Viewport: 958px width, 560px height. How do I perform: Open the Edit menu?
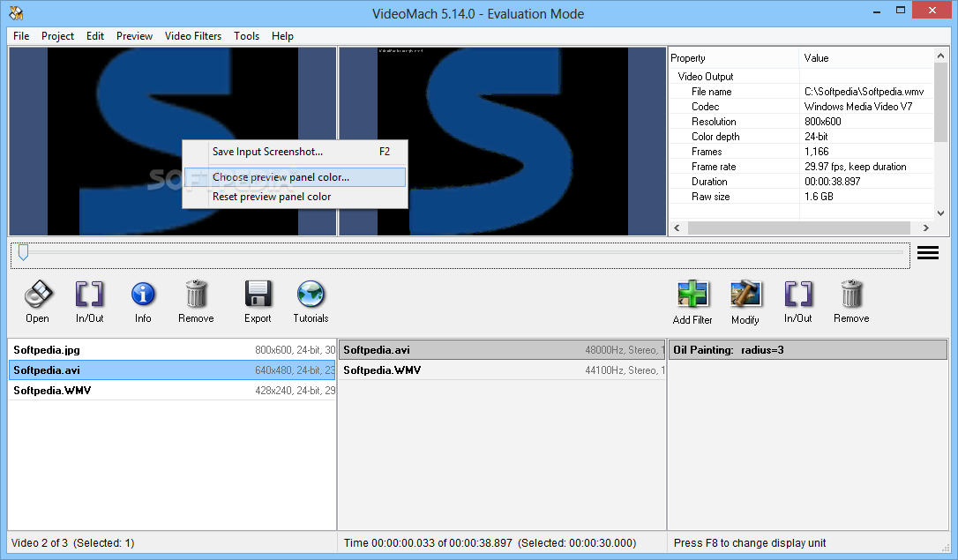click(94, 36)
